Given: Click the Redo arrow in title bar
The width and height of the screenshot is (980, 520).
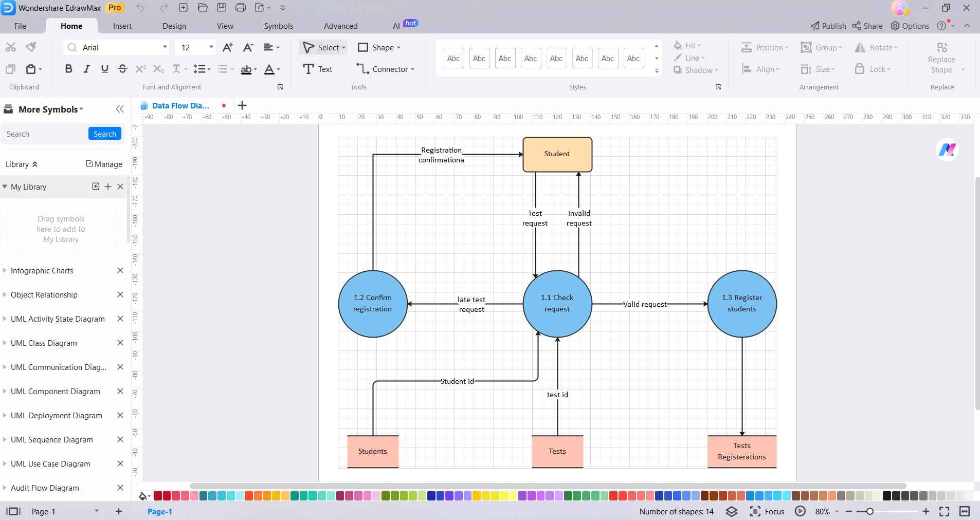Looking at the screenshot, I should pos(164,8).
